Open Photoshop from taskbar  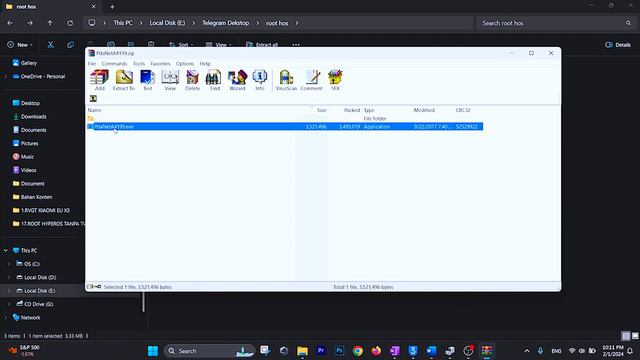click(x=339, y=351)
